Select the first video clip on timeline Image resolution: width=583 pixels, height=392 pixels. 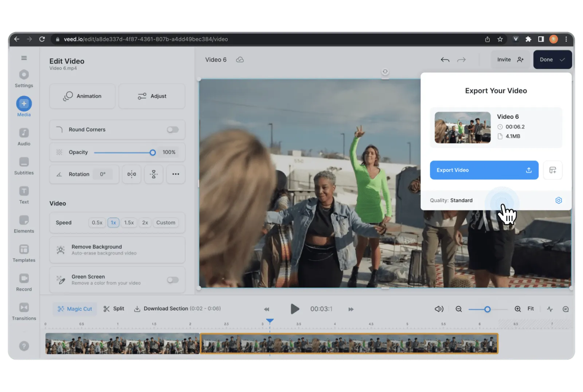(x=122, y=344)
